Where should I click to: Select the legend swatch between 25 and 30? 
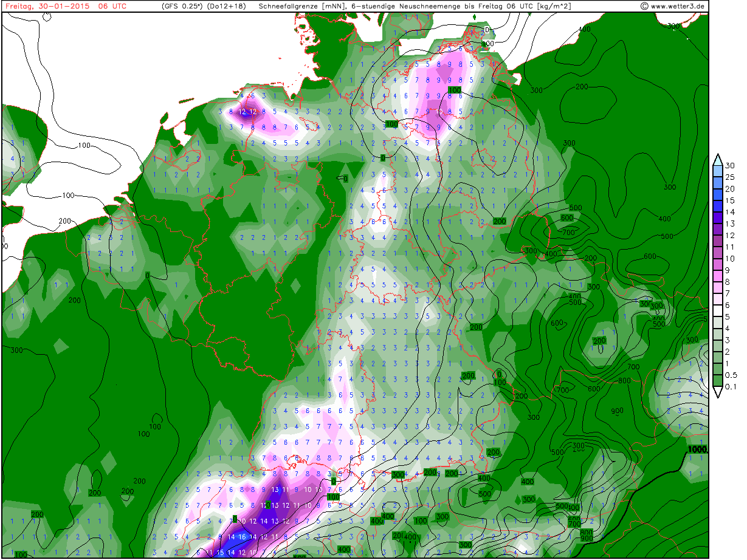[718, 172]
